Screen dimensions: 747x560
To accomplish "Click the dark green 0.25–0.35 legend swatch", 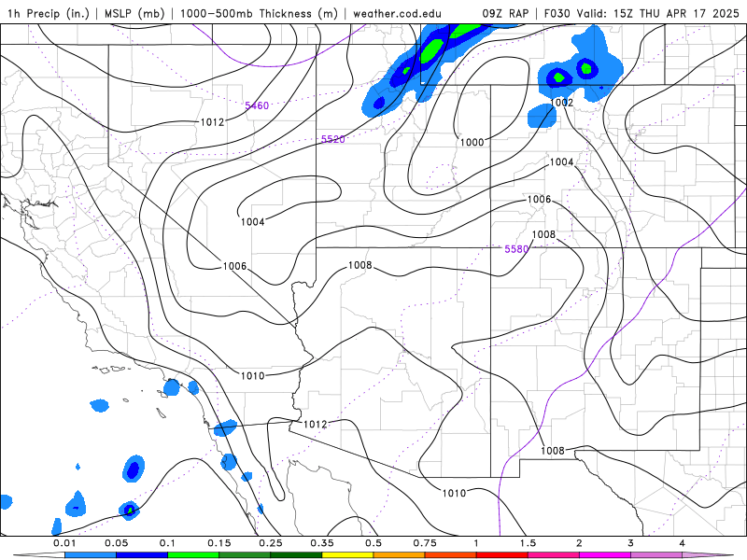I will [296, 555].
